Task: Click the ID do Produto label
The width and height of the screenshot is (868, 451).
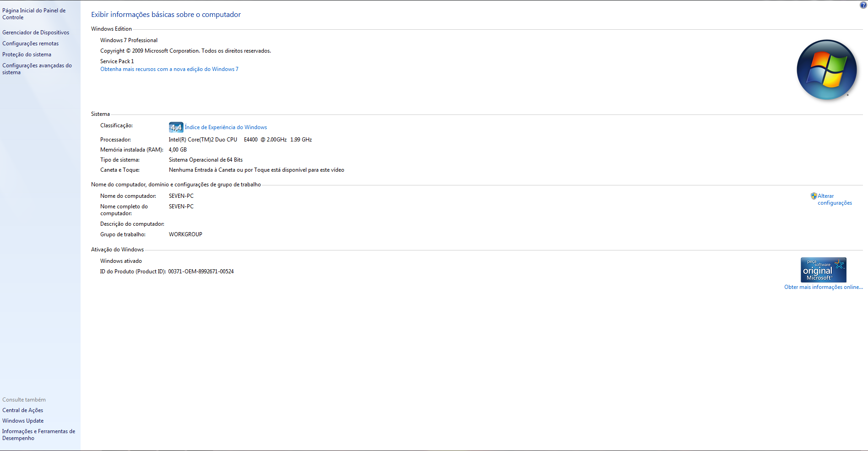Action: click(x=133, y=272)
